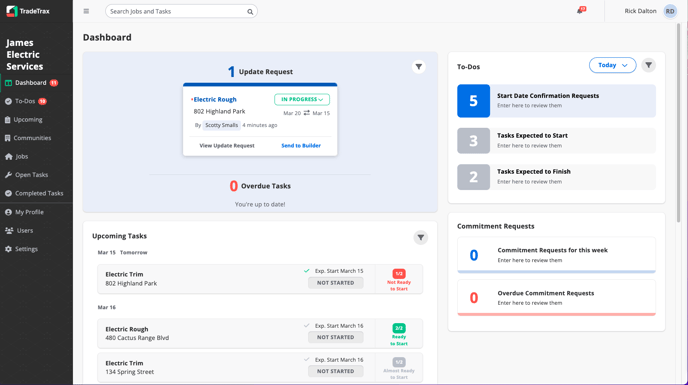This screenshot has width=688, height=385.
Task: Click the Rick Dalton user name
Action: click(640, 11)
